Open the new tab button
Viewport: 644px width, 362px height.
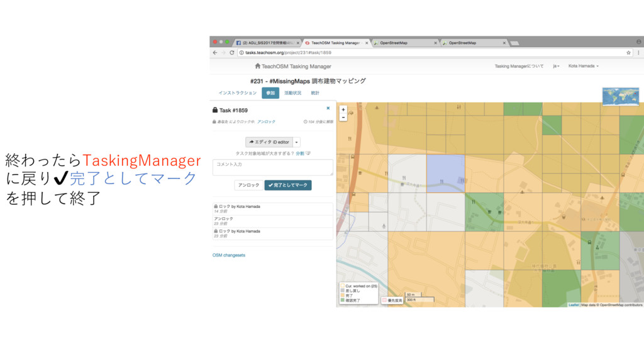(514, 43)
